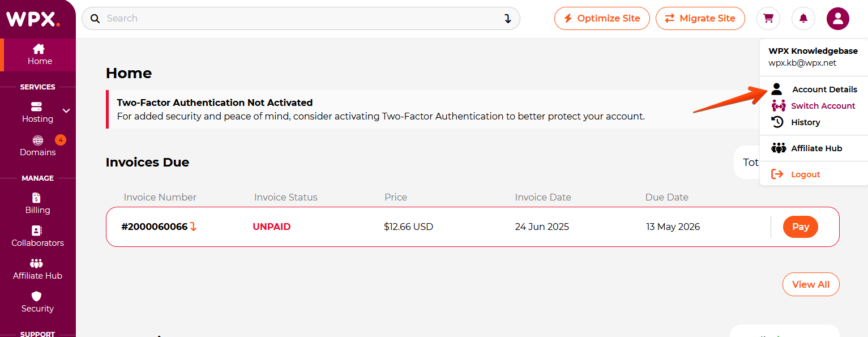
Task: Go to Domains in the sidebar
Action: (38, 146)
